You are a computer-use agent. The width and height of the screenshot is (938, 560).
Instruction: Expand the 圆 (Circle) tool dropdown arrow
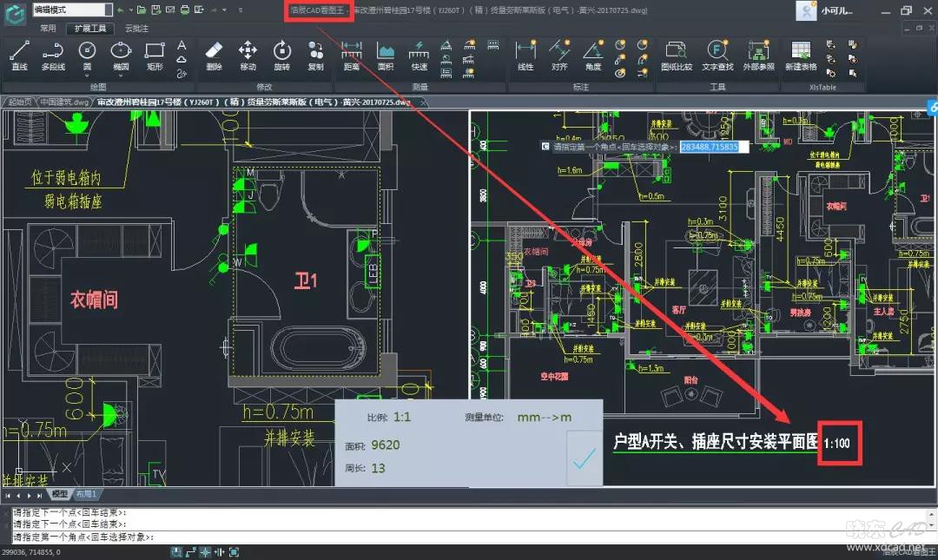pyautogui.click(x=87, y=76)
